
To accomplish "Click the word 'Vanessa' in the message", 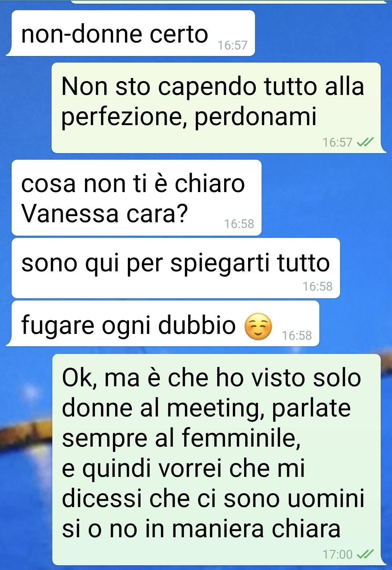I will 70,213.
